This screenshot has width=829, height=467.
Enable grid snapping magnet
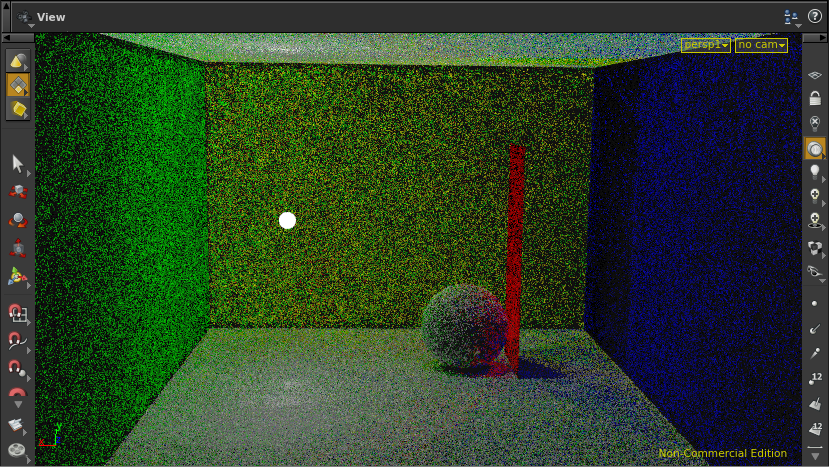click(x=17, y=313)
